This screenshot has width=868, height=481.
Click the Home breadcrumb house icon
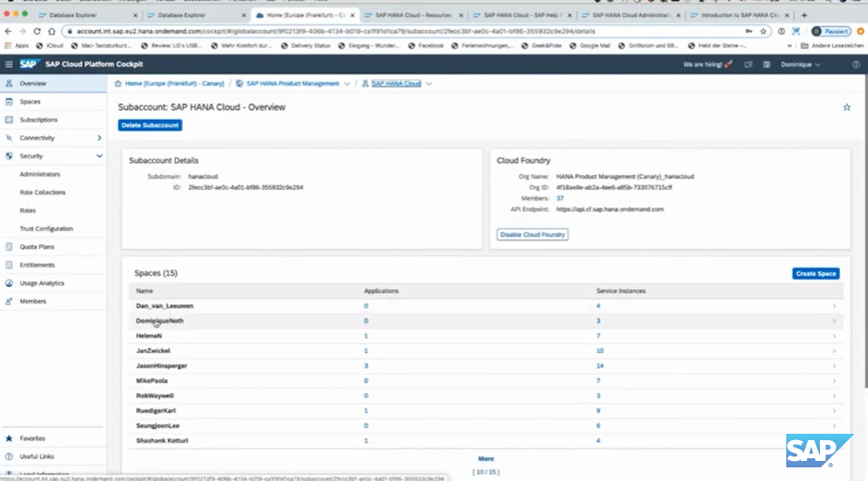(x=118, y=83)
